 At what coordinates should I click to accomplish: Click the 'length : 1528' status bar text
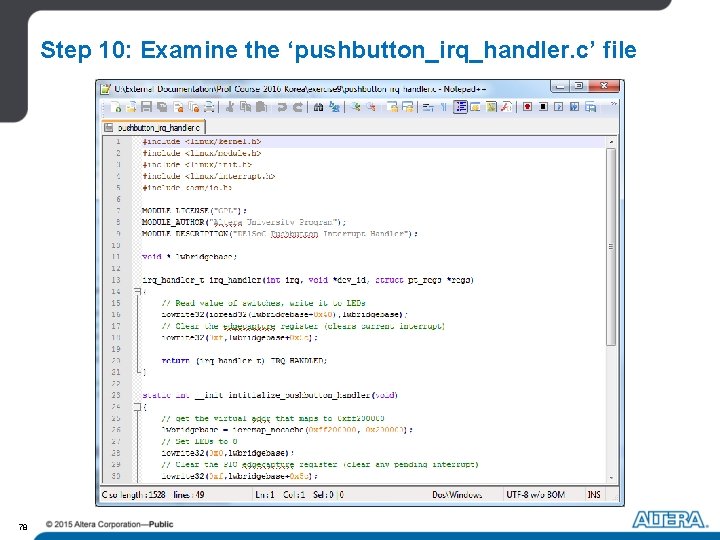click(142, 495)
